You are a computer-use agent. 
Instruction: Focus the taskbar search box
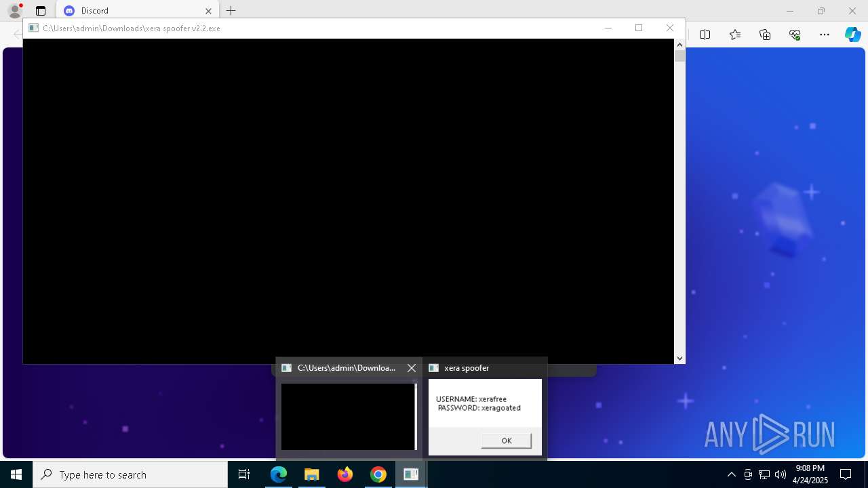click(130, 474)
